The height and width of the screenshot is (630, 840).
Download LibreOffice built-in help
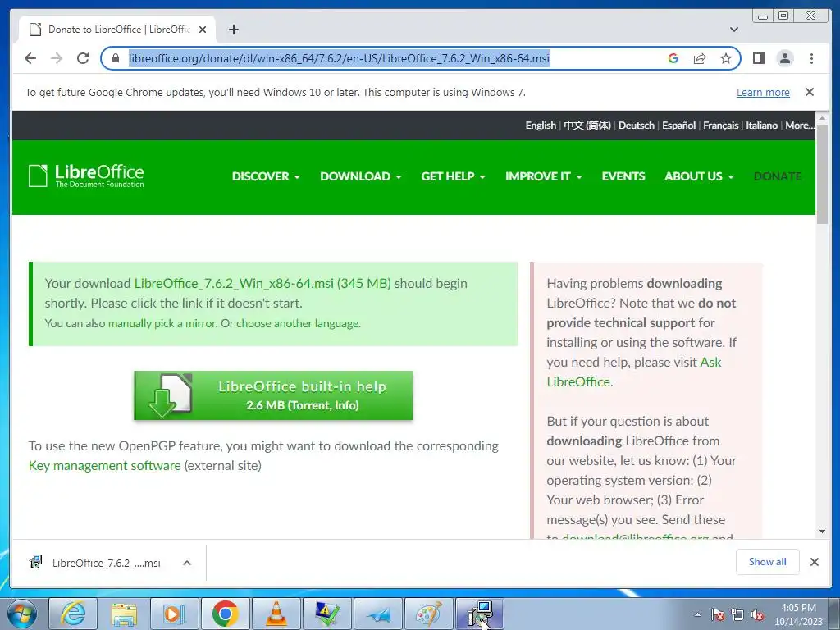[x=273, y=395]
